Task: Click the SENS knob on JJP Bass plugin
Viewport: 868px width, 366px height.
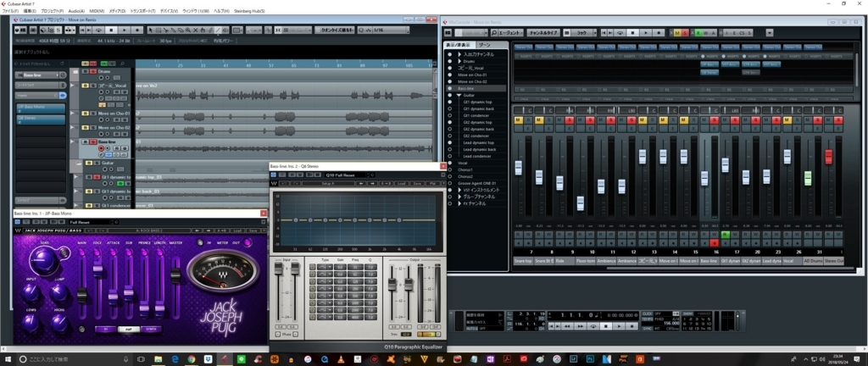Action: point(44,260)
